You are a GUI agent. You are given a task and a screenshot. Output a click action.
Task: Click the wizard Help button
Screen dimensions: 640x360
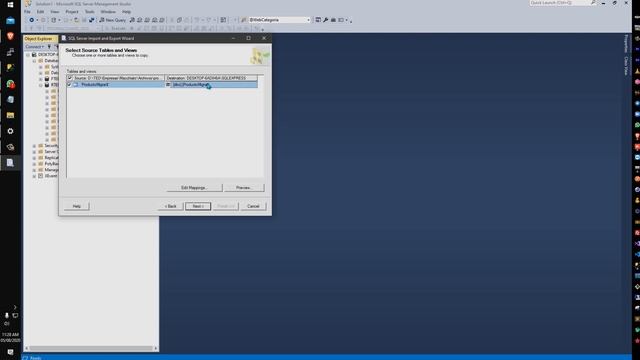(77, 206)
